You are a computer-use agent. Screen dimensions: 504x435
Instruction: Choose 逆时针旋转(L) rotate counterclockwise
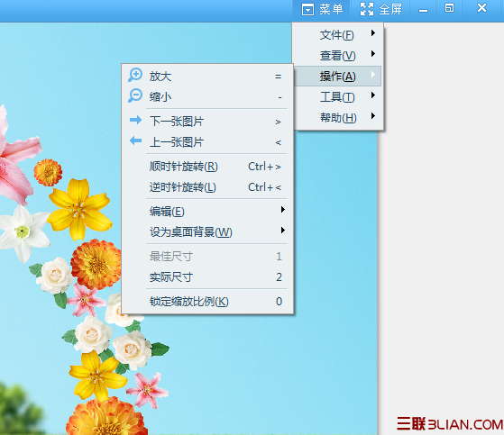point(207,187)
